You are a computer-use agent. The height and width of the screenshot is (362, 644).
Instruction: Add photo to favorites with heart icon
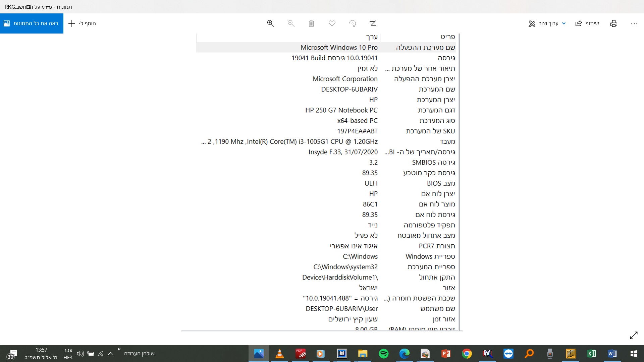[332, 23]
